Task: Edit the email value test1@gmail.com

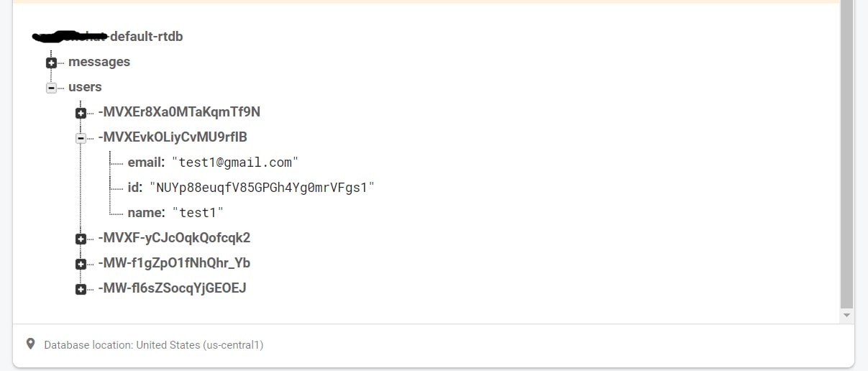Action: coord(234,162)
